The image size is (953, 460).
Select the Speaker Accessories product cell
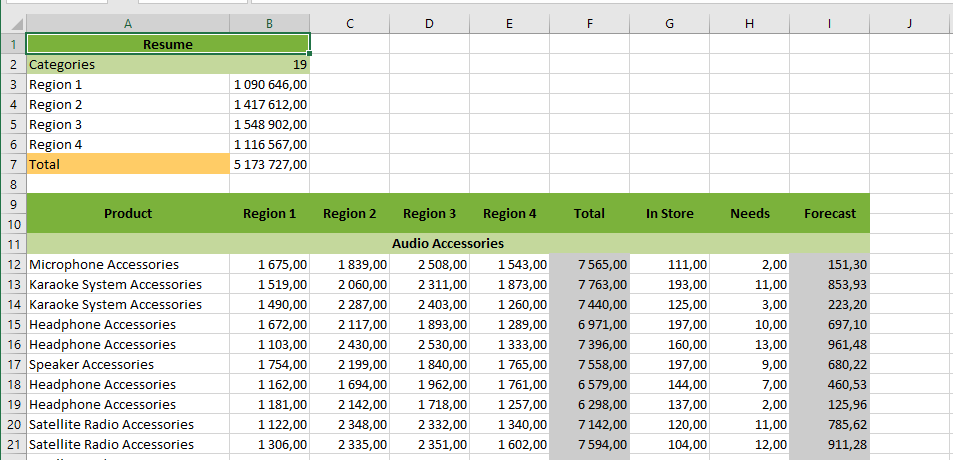(x=128, y=364)
